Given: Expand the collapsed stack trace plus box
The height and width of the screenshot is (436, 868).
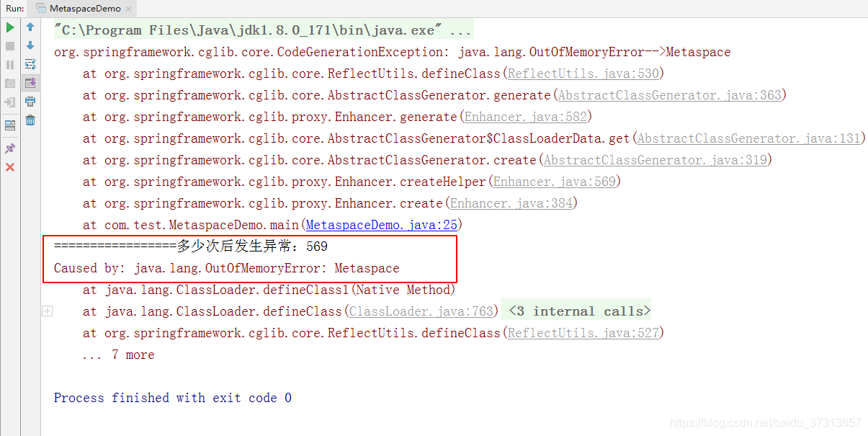Looking at the screenshot, I should [47, 311].
